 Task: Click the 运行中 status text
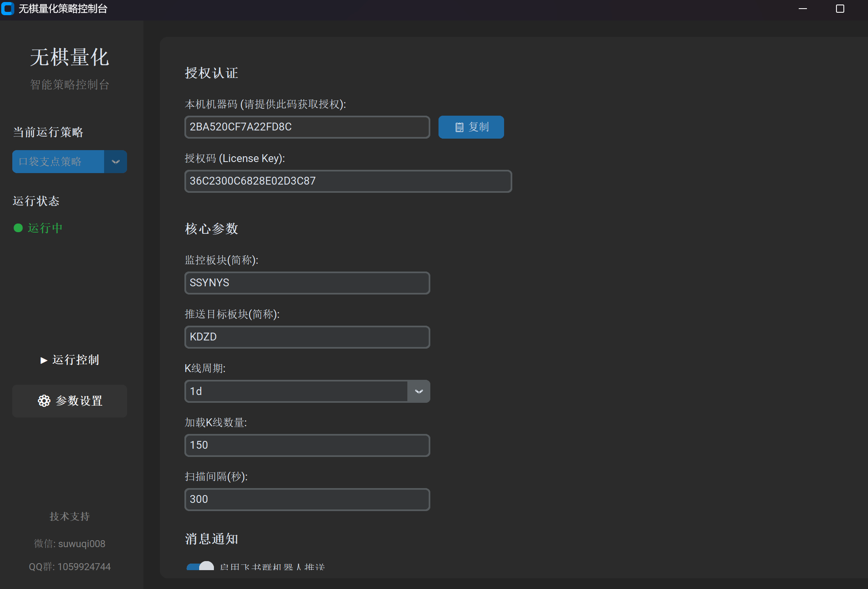(x=45, y=228)
